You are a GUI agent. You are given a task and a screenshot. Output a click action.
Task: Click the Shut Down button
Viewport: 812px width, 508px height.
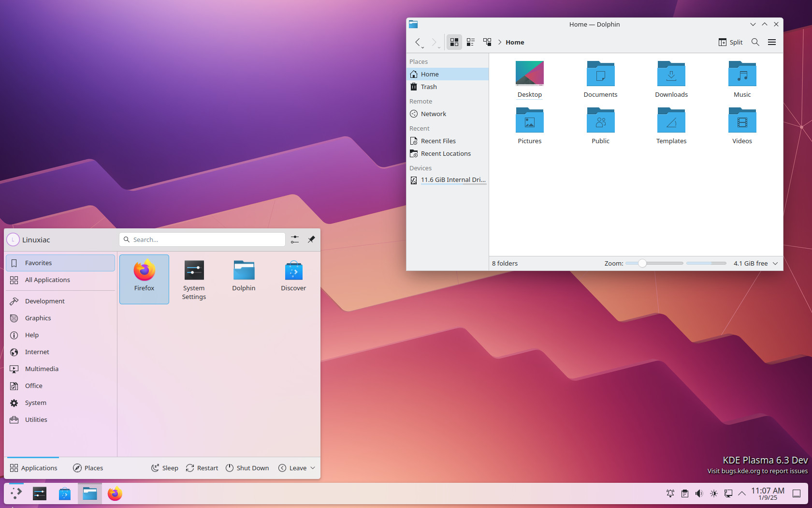click(x=247, y=468)
